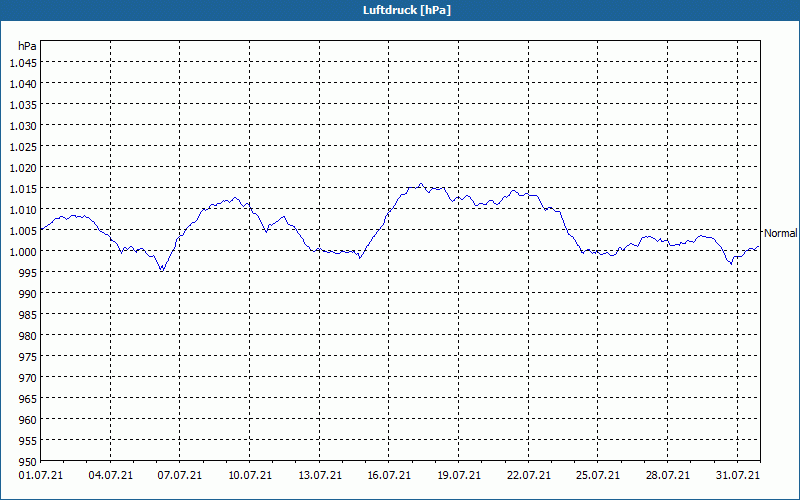
Task: Click the 07.07.21 date label
Action: pyautogui.click(x=180, y=476)
